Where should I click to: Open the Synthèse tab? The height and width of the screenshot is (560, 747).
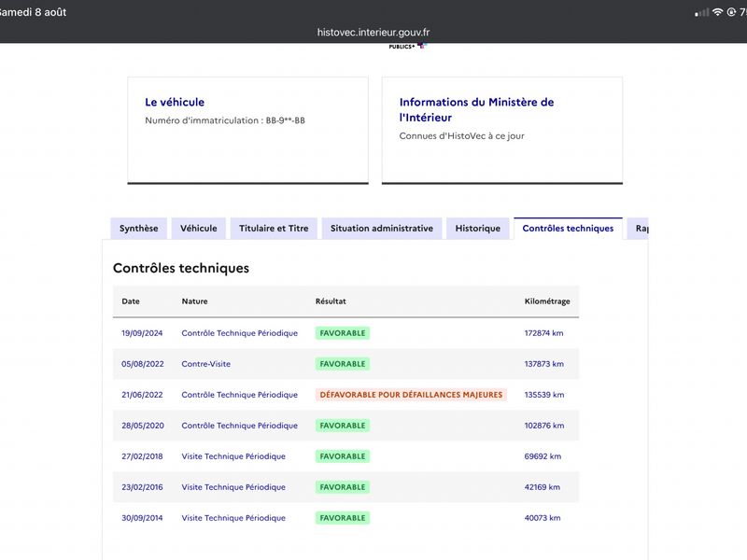coord(138,229)
